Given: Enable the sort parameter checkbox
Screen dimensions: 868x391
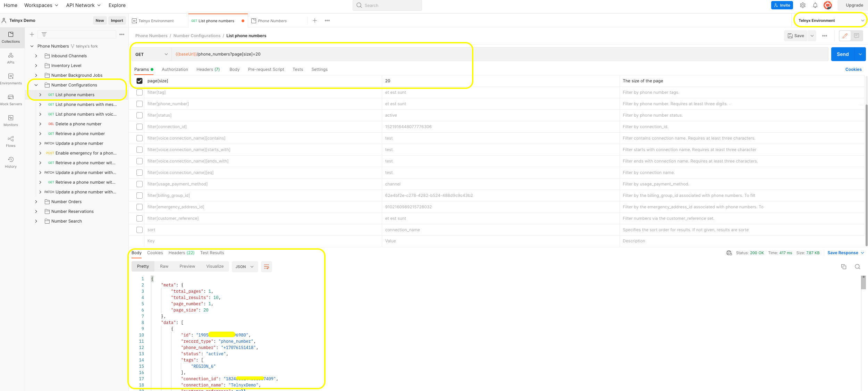Looking at the screenshot, I should click(140, 230).
